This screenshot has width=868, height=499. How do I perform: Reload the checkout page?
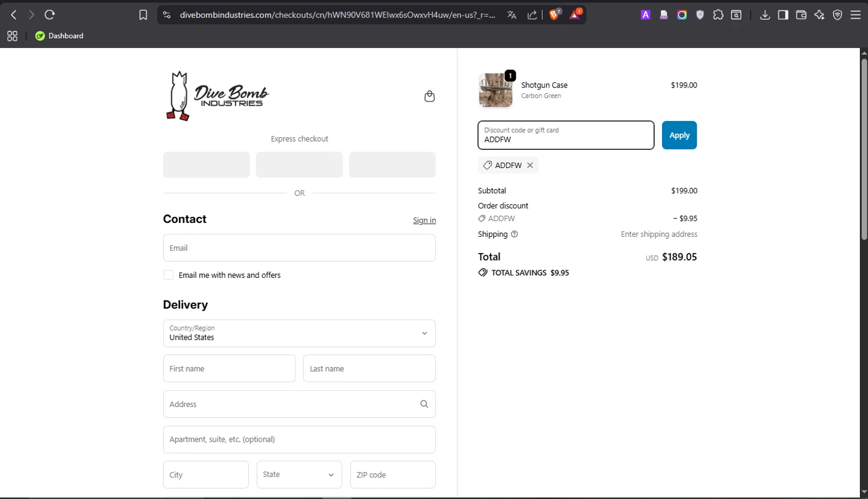coord(50,15)
